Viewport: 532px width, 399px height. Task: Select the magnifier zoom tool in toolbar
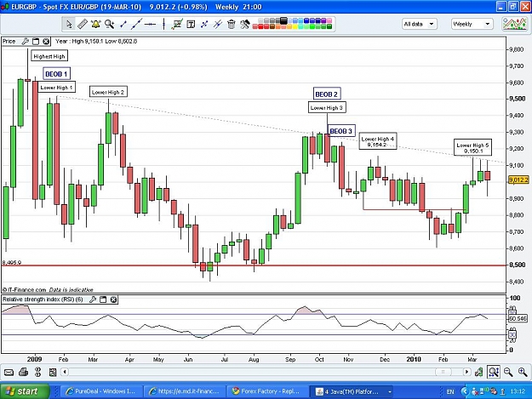click(109, 24)
